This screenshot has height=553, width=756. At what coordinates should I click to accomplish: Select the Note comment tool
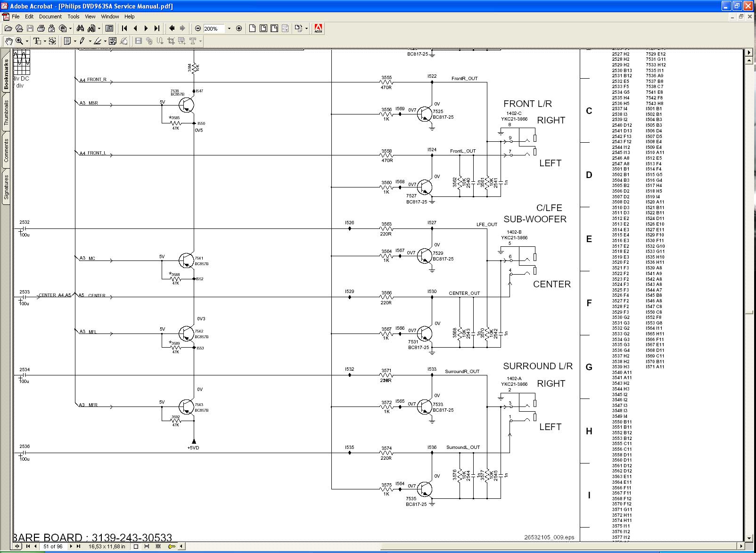67,41
